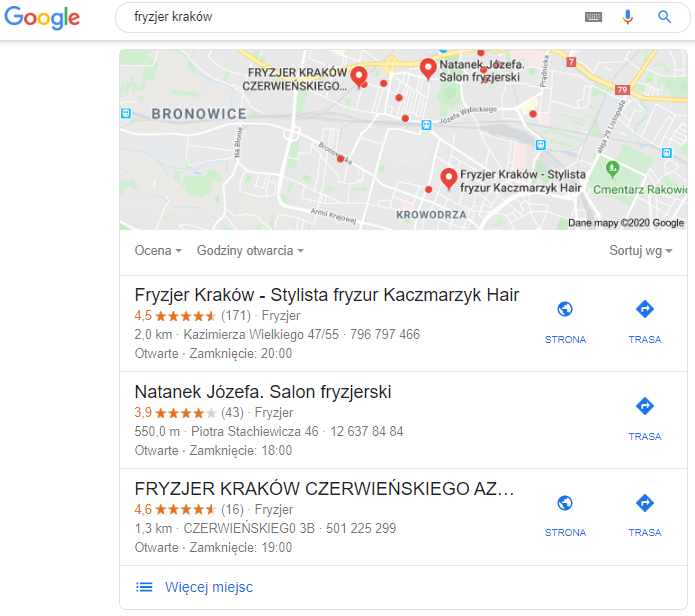Open Natanek Józefa. Salon fryzjerski listing
Screen dimensions: 695x616
[x=263, y=392]
